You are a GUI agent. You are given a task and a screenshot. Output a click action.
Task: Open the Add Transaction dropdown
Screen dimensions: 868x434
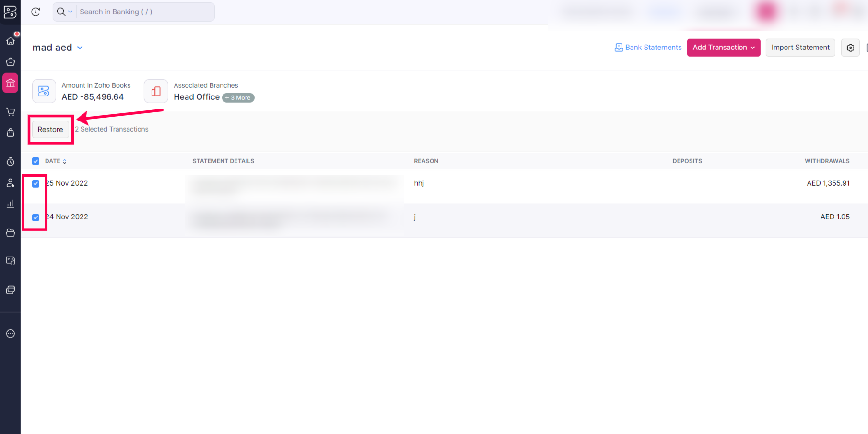724,48
